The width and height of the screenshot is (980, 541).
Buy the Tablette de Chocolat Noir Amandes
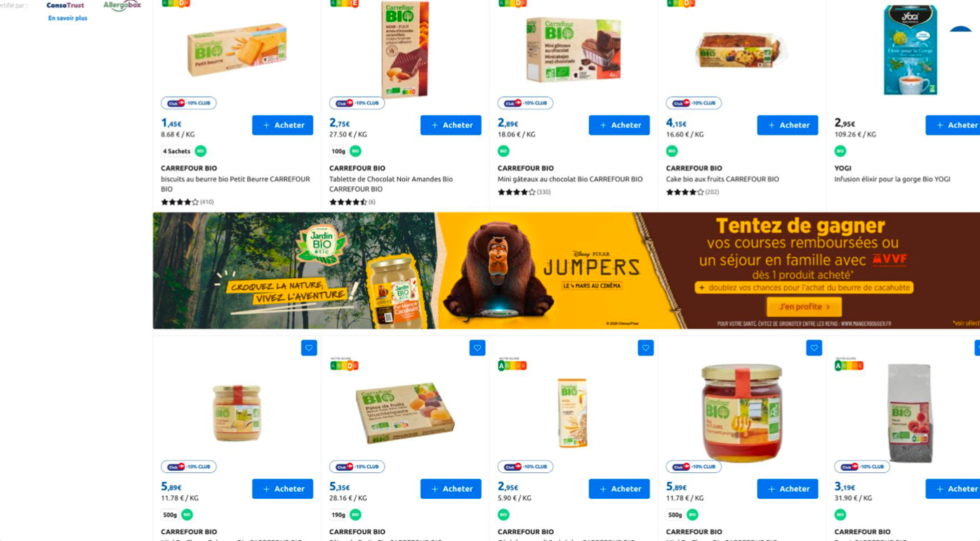451,125
